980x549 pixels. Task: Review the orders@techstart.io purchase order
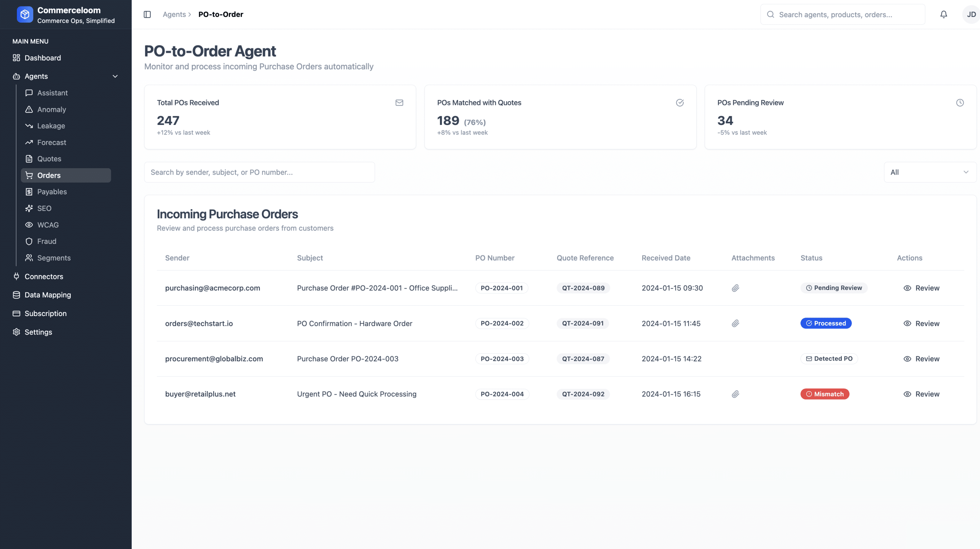point(921,323)
